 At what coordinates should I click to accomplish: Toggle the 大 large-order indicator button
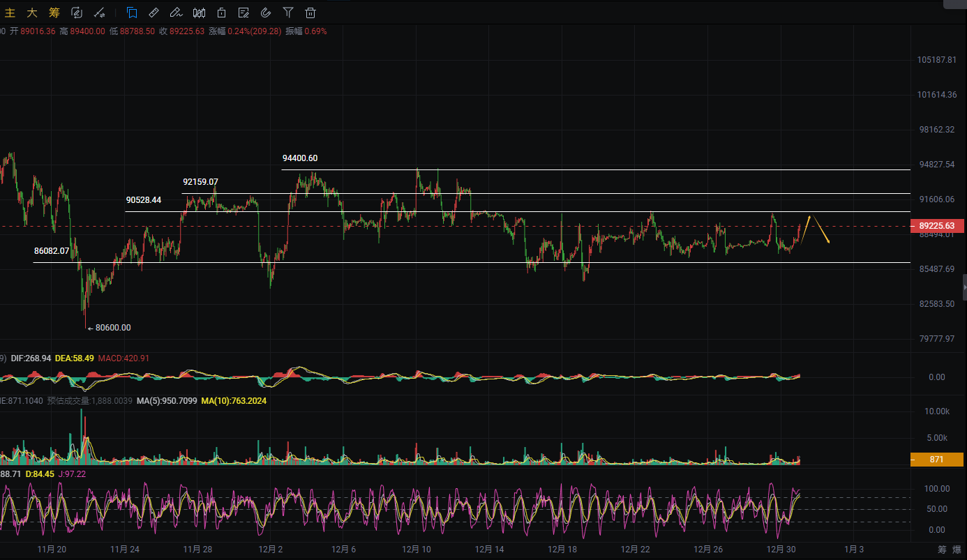point(32,13)
